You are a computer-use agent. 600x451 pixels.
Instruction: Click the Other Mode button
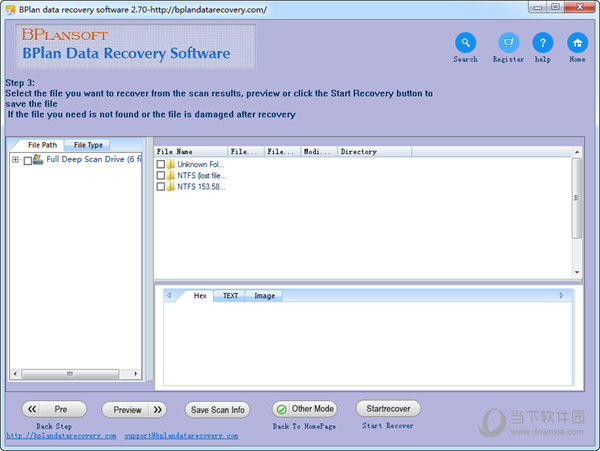[305, 409]
